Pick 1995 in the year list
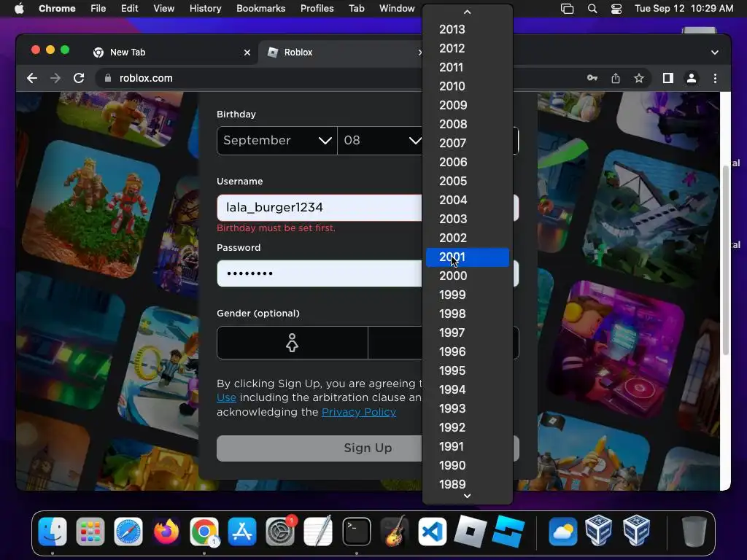The height and width of the screenshot is (560, 747). 468,370
